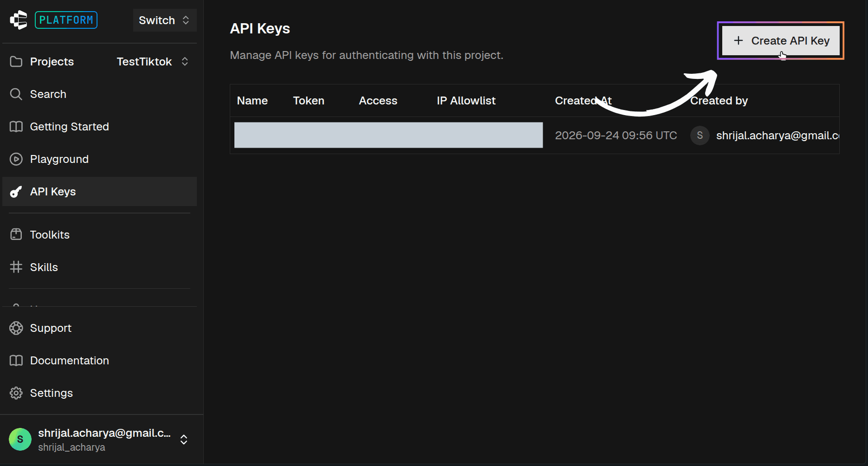Click the Token column header

[x=309, y=101]
